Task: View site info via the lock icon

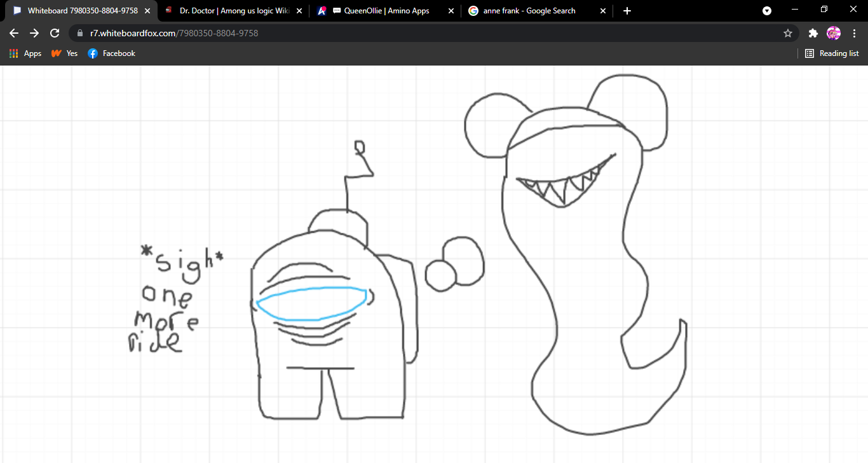Action: pyautogui.click(x=80, y=33)
